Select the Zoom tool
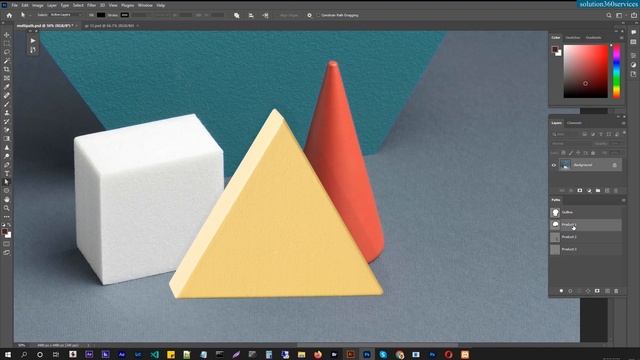 tap(7, 208)
